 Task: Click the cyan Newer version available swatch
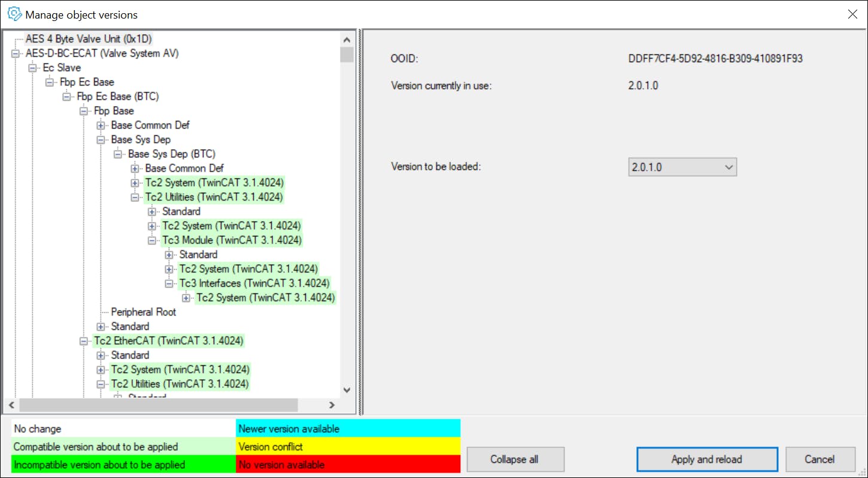[348, 429]
